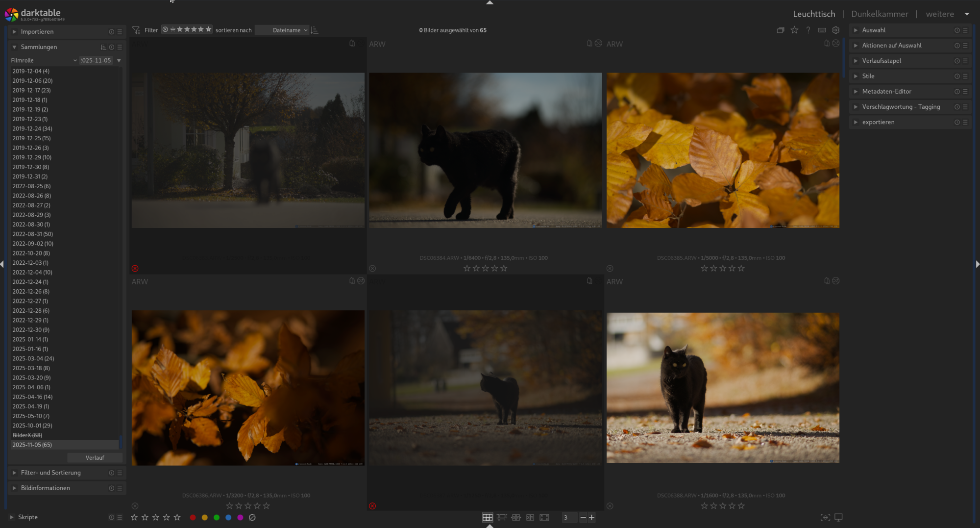
Task: Click the grouping toggle icon in top toolbar
Action: [x=780, y=30]
